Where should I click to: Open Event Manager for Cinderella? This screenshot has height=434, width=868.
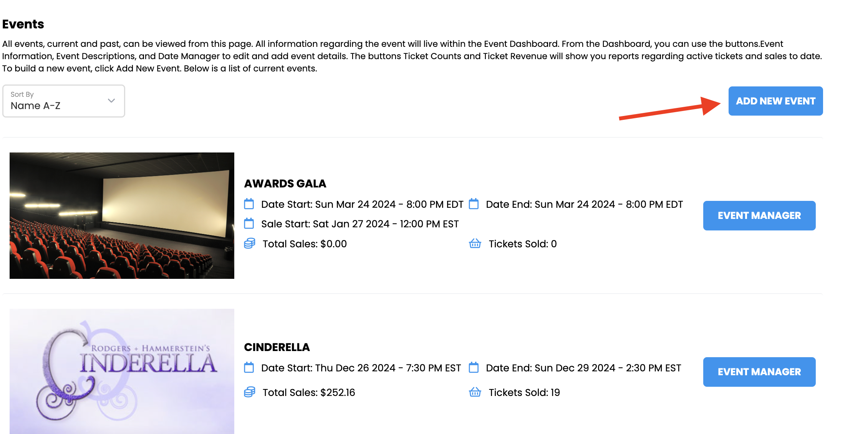pyautogui.click(x=759, y=372)
